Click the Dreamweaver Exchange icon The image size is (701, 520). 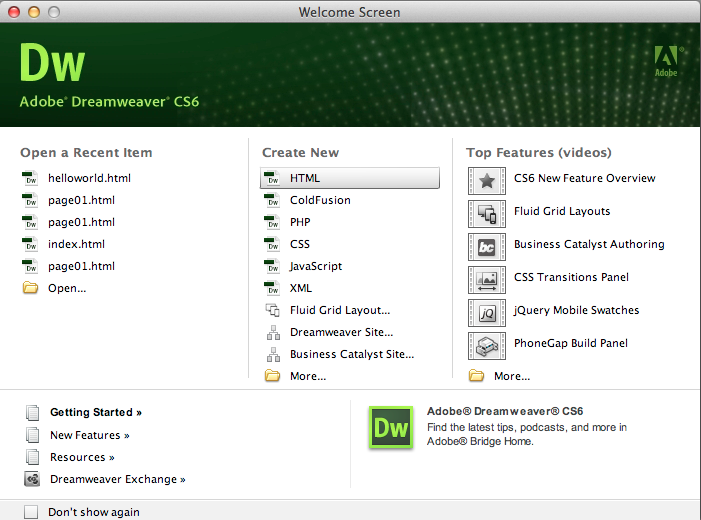click(32, 479)
